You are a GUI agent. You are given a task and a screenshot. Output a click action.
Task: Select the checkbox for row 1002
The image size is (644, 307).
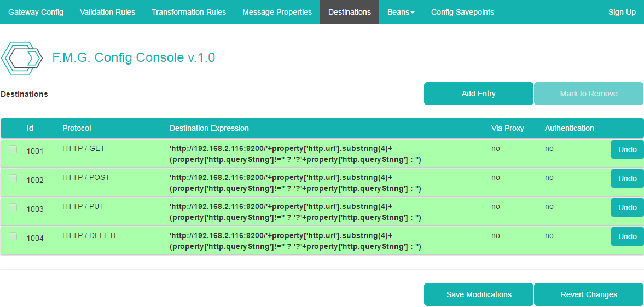13,178
